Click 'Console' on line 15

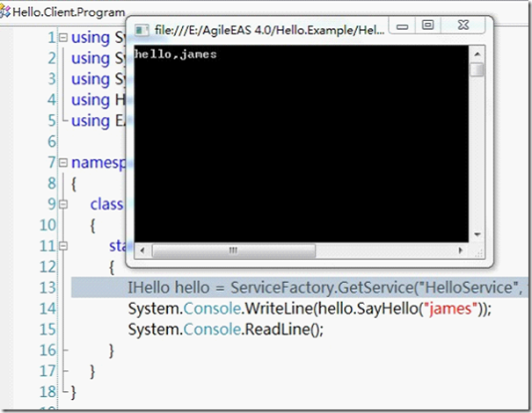[x=212, y=330]
